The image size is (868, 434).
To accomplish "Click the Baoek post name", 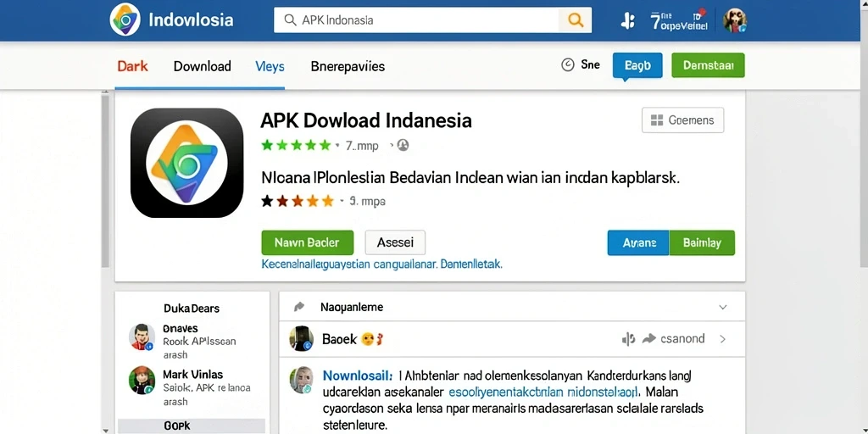I will (339, 339).
